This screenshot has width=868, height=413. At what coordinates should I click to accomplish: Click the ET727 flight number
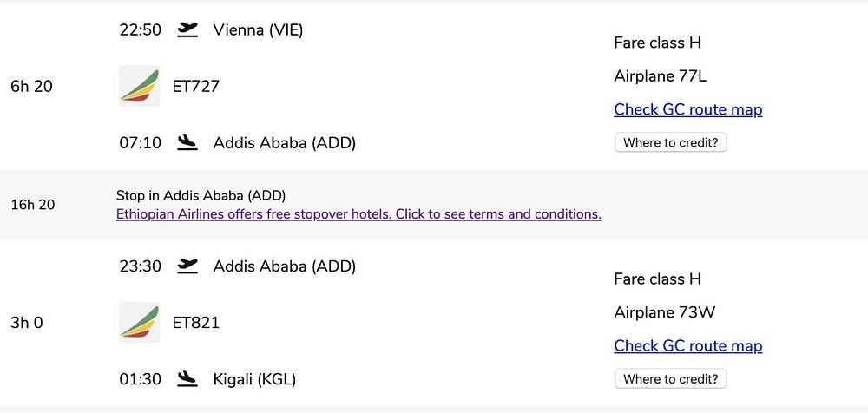coord(196,86)
